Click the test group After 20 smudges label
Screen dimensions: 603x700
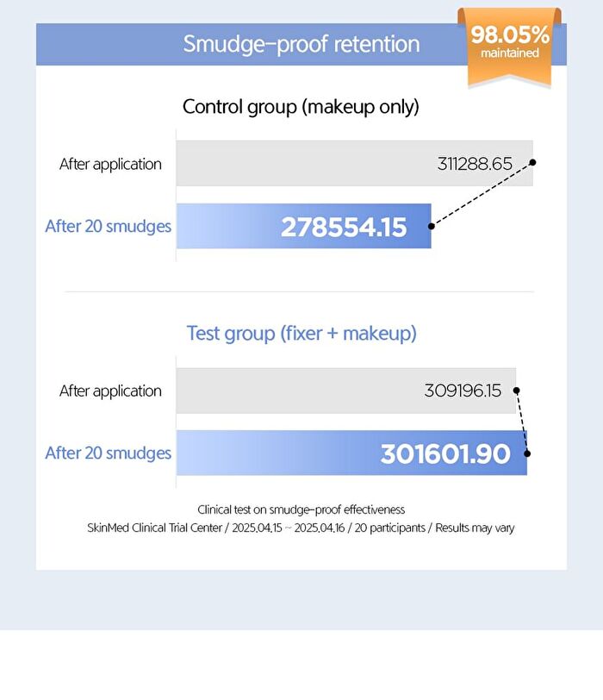point(109,453)
